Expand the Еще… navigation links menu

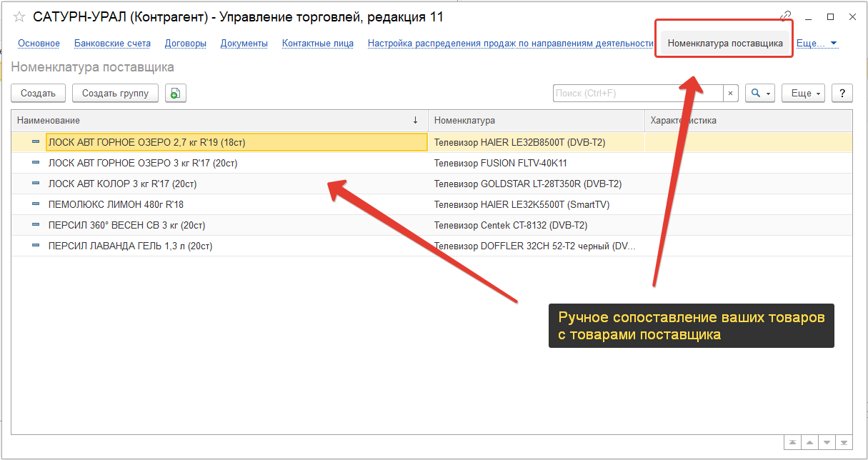point(817,44)
